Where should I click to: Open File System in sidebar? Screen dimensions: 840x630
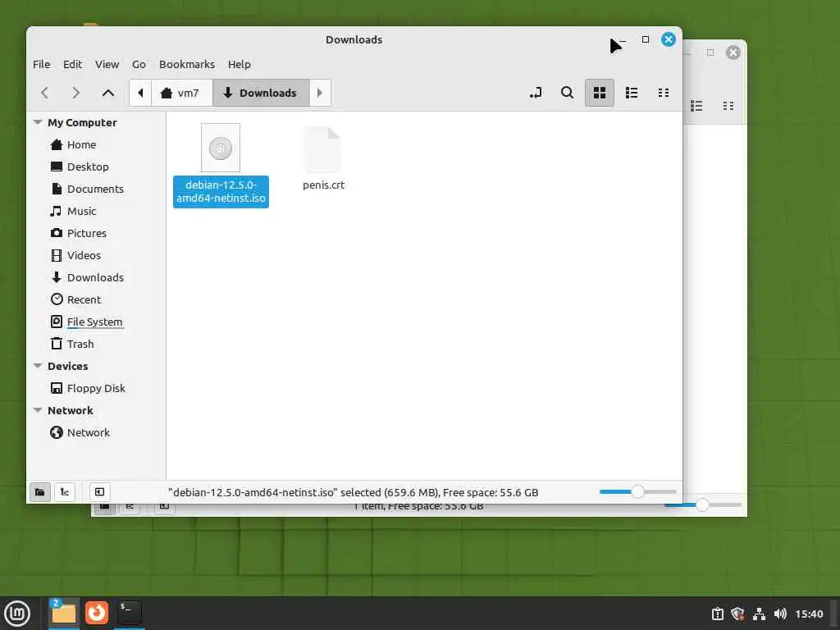(x=97, y=322)
